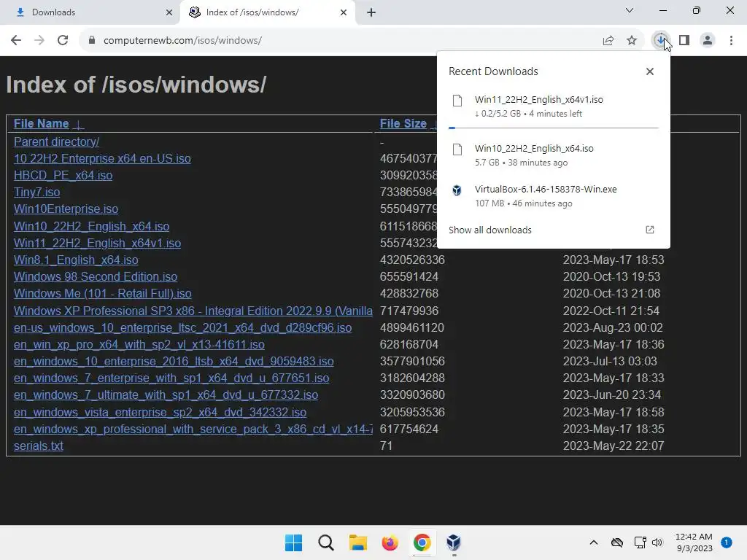Click Win10_22H2_English_x64.iso link in listing
Viewport: 747px width, 560px height.
[91, 226]
